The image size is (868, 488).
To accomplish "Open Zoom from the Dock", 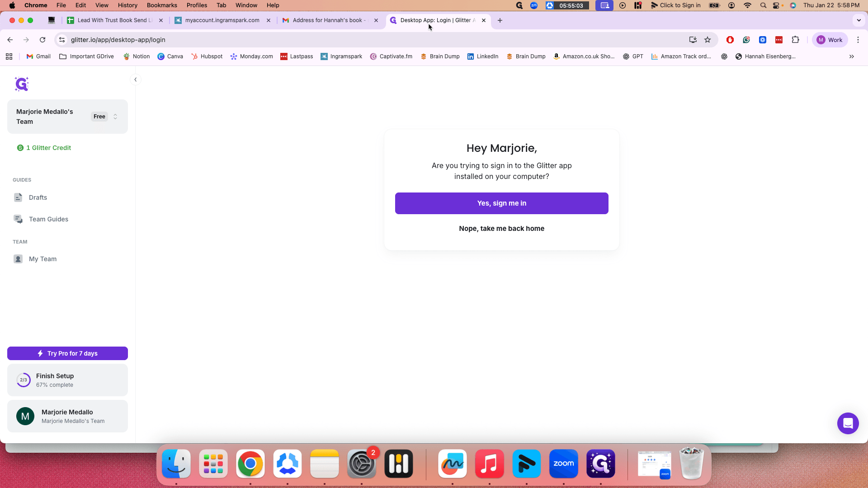I will coord(563,464).
